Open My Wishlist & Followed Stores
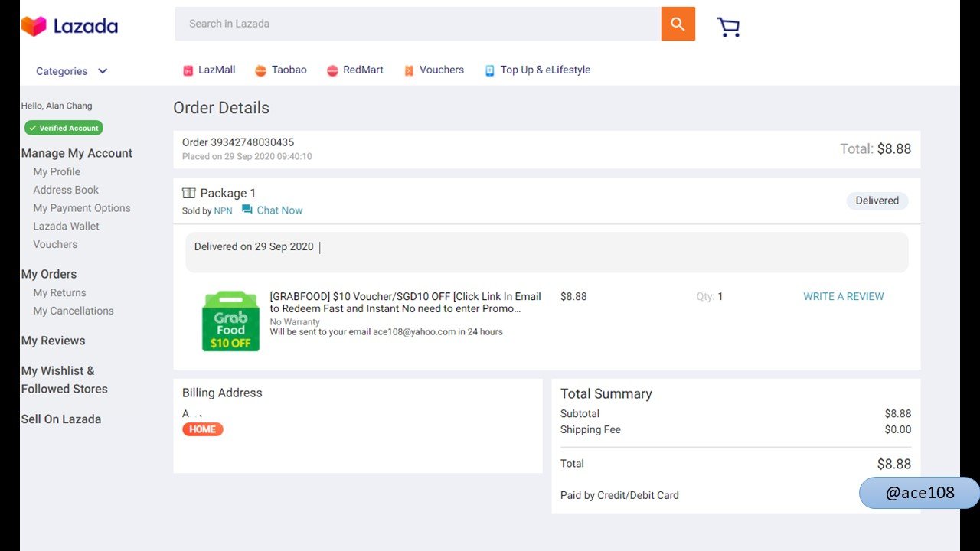Viewport: 980px width, 551px height. (x=64, y=380)
